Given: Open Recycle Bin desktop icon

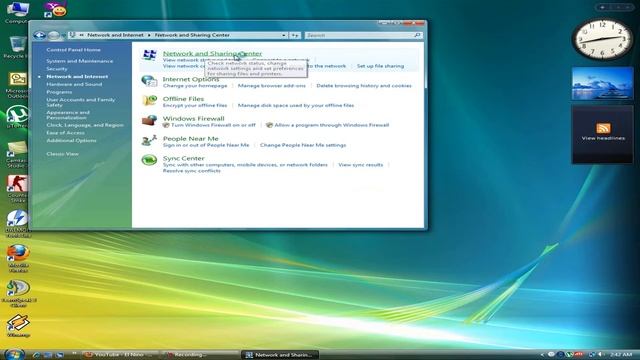Looking at the screenshot, I should 18,47.
